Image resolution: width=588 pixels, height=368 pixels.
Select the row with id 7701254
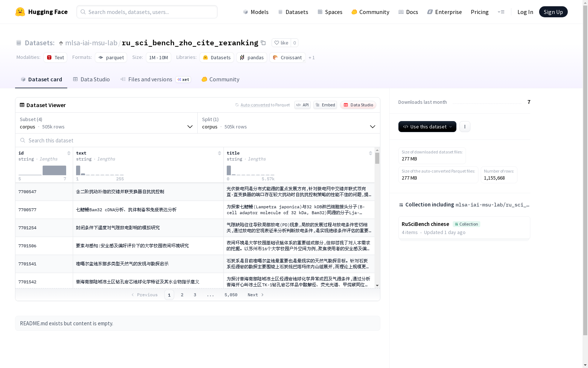[x=195, y=228]
